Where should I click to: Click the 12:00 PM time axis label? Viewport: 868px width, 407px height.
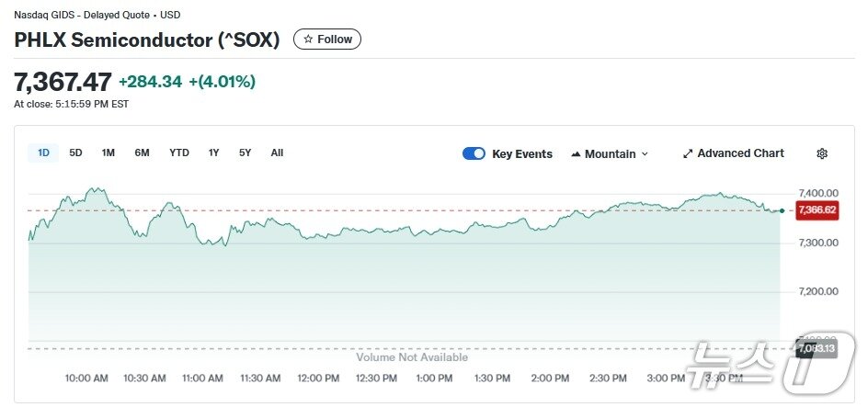[x=319, y=378]
